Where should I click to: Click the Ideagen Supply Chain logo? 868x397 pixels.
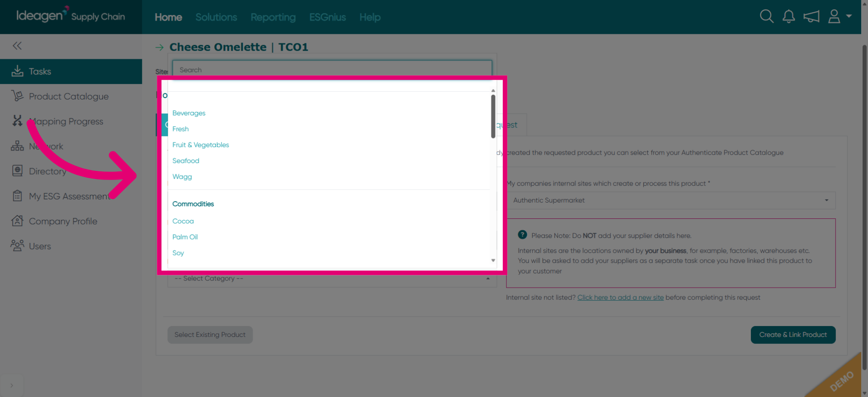click(x=71, y=15)
